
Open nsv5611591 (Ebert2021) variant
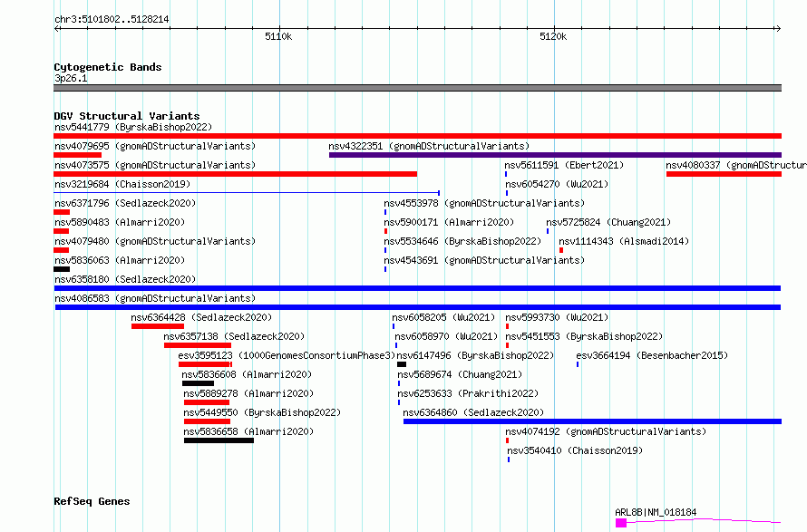[564, 165]
